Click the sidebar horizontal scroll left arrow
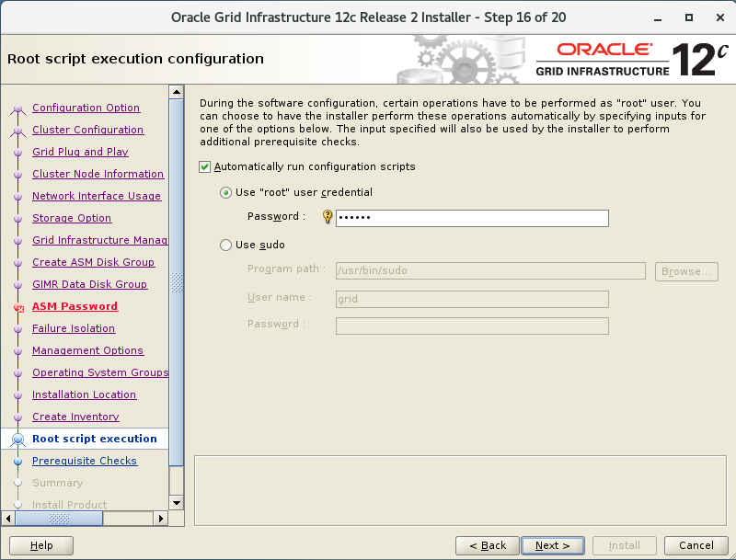The height and width of the screenshot is (560, 736). [x=8, y=519]
